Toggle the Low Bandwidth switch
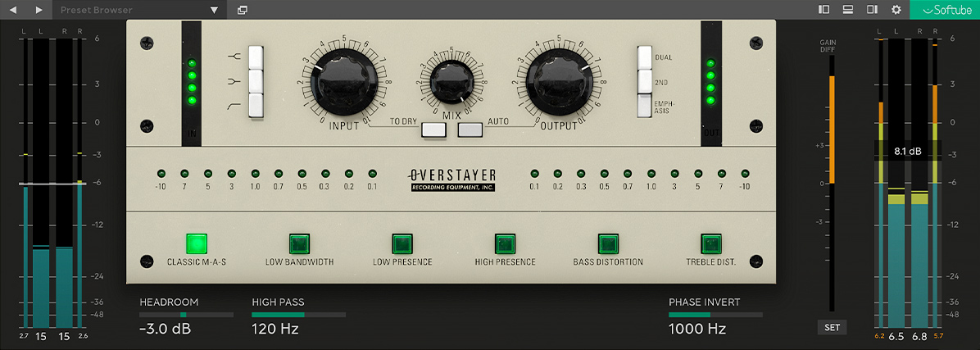This screenshot has width=980, height=350. click(x=299, y=243)
